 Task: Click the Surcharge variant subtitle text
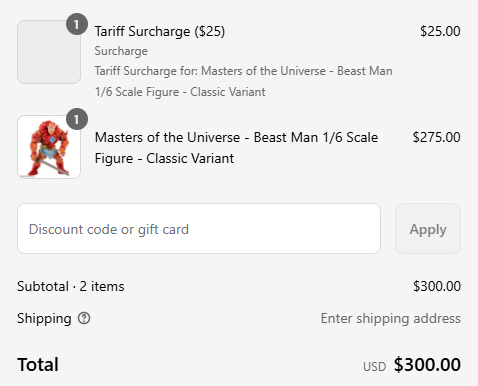121,51
